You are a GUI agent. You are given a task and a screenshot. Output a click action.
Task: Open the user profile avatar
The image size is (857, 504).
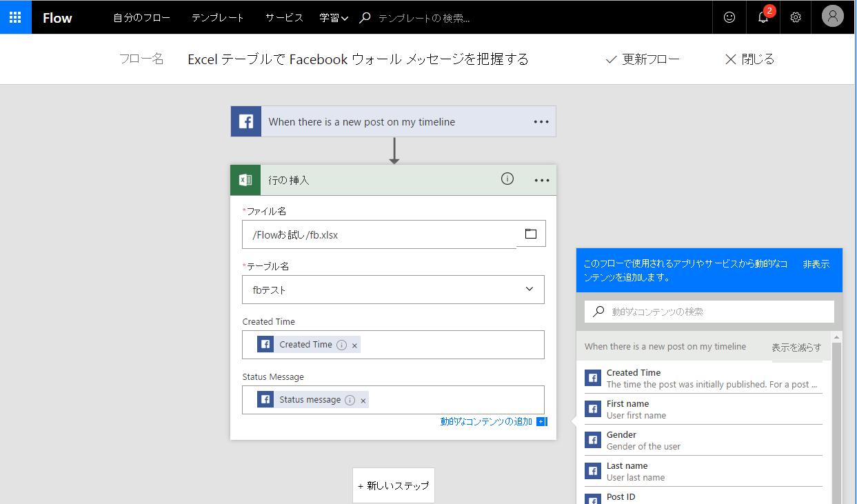[833, 17]
